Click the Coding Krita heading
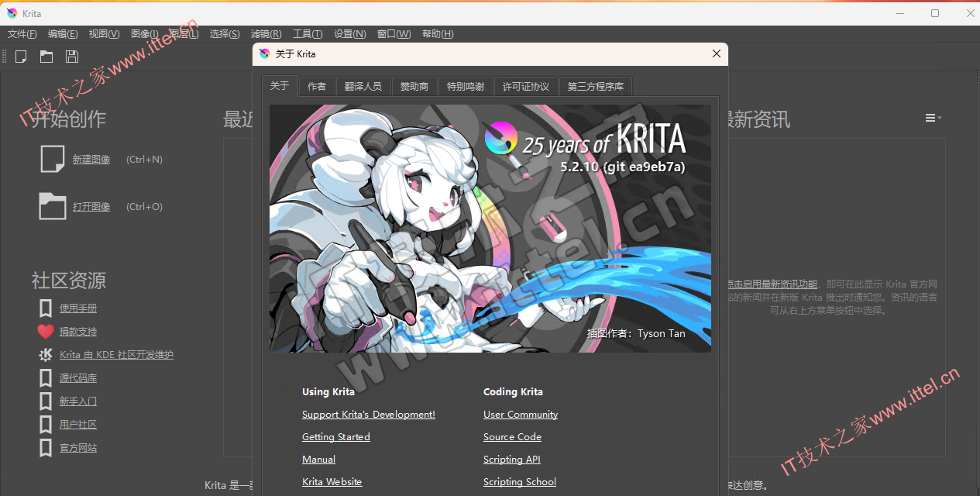 [513, 392]
